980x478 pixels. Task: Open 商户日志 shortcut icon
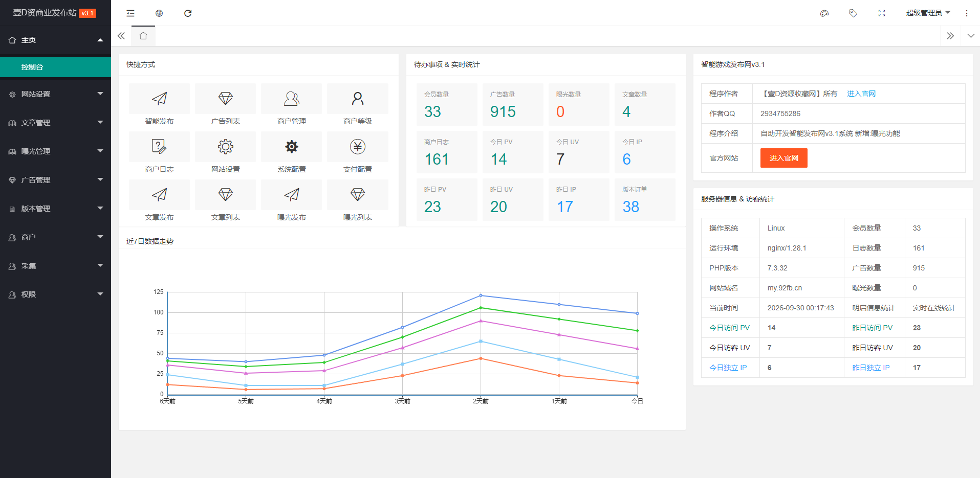pos(159,147)
